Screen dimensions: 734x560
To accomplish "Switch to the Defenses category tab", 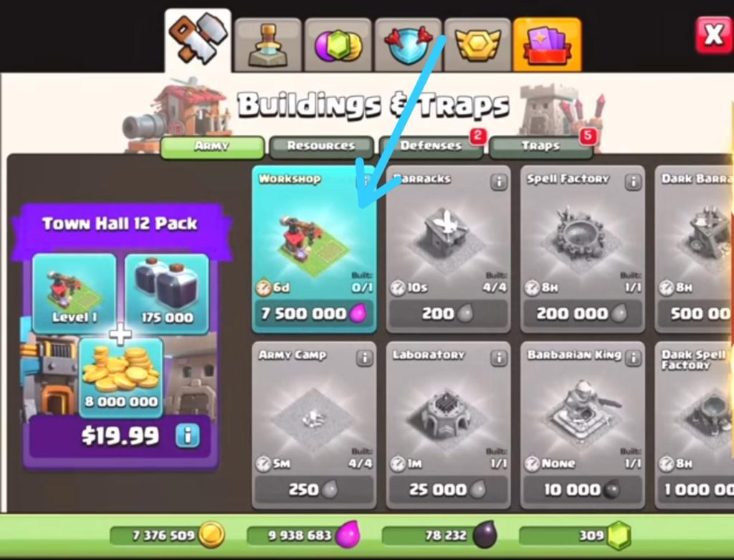I will click(431, 146).
